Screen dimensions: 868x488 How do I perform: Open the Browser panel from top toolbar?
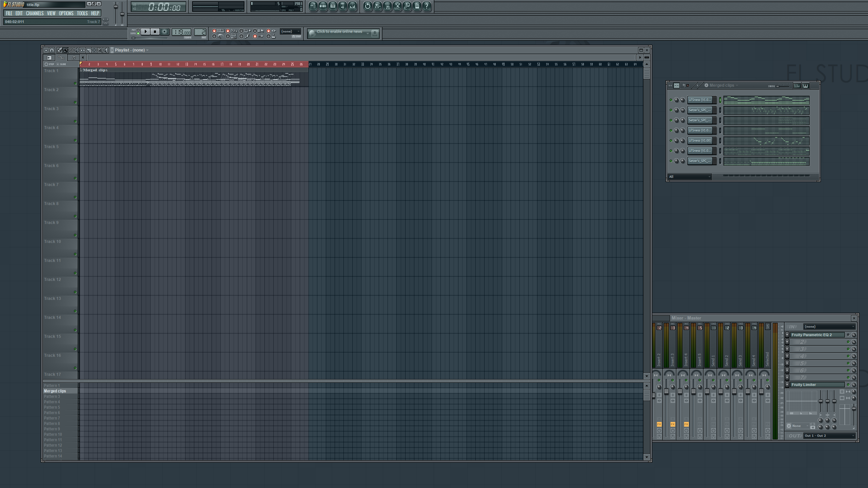[342, 6]
